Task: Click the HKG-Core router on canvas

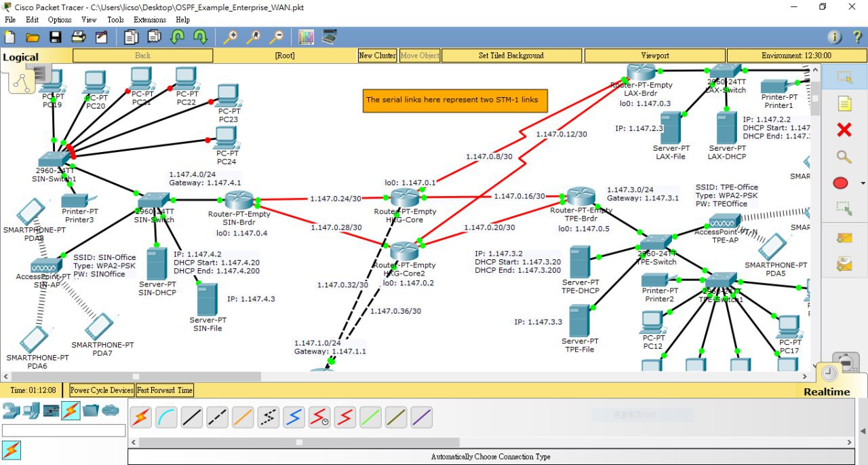Action: 406,197
